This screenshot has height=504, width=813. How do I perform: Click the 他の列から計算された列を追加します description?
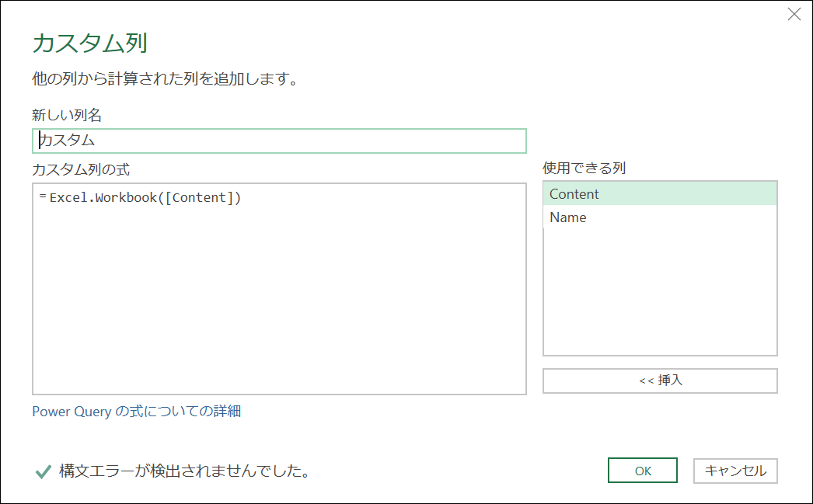[x=166, y=78]
